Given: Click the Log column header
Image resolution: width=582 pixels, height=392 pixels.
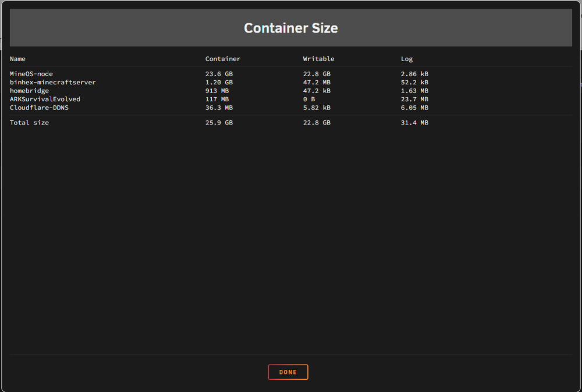Looking at the screenshot, I should pos(407,59).
